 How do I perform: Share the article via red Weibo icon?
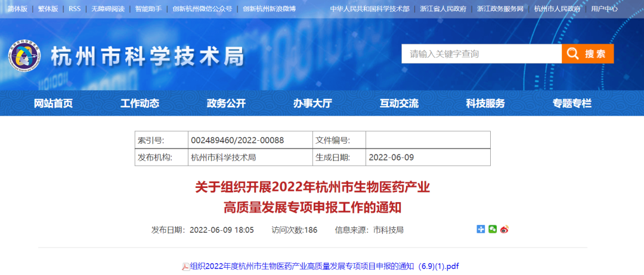pos(504,230)
